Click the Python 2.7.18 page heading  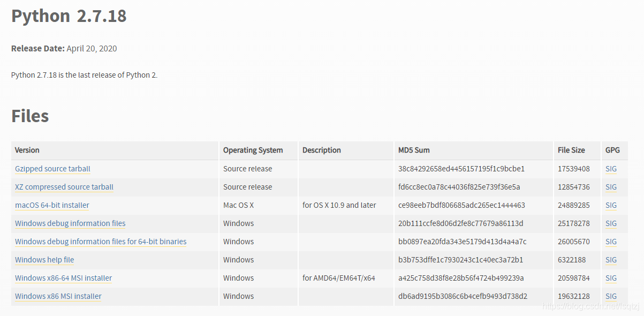click(69, 16)
